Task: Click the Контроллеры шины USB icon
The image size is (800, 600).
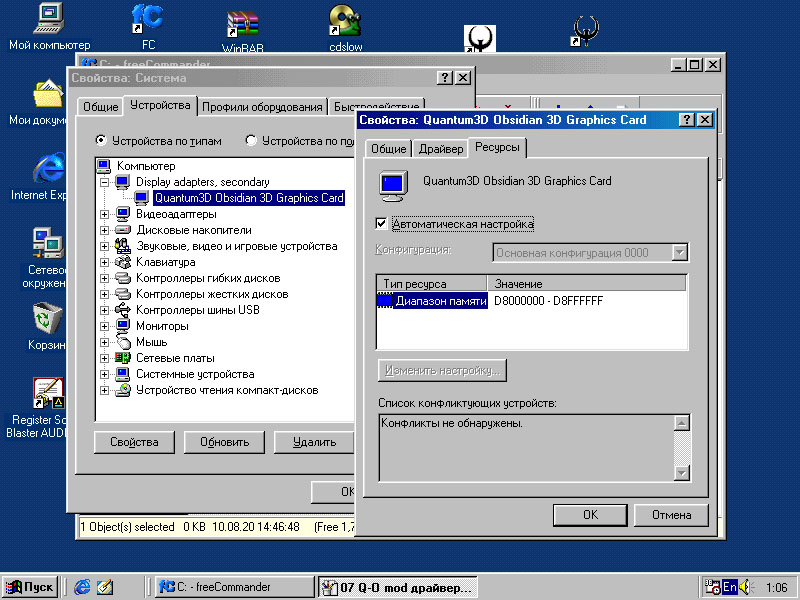Action: 122,310
